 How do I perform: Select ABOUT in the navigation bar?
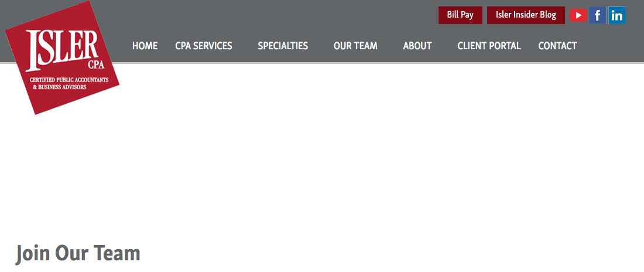tap(417, 46)
